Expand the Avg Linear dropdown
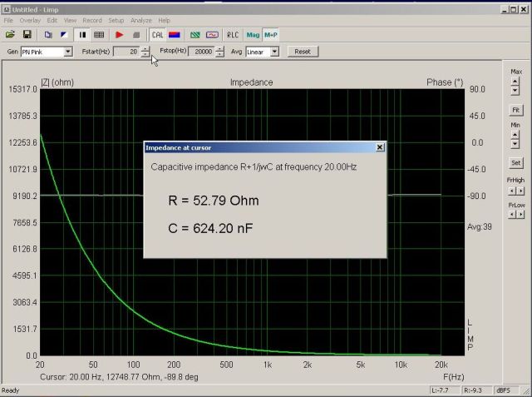Viewport: 532px width, 397px height. [x=274, y=52]
